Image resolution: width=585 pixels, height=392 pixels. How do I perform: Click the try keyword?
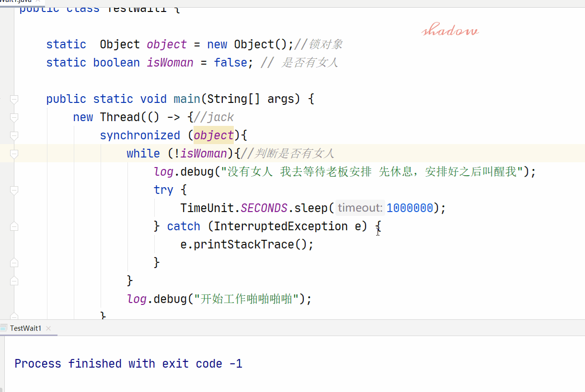pyautogui.click(x=163, y=190)
